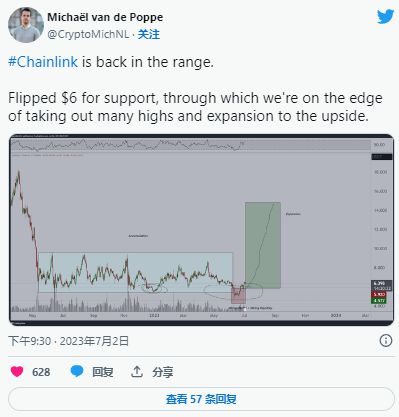View all 57 replies button
The image size is (399, 417).
coord(201,399)
